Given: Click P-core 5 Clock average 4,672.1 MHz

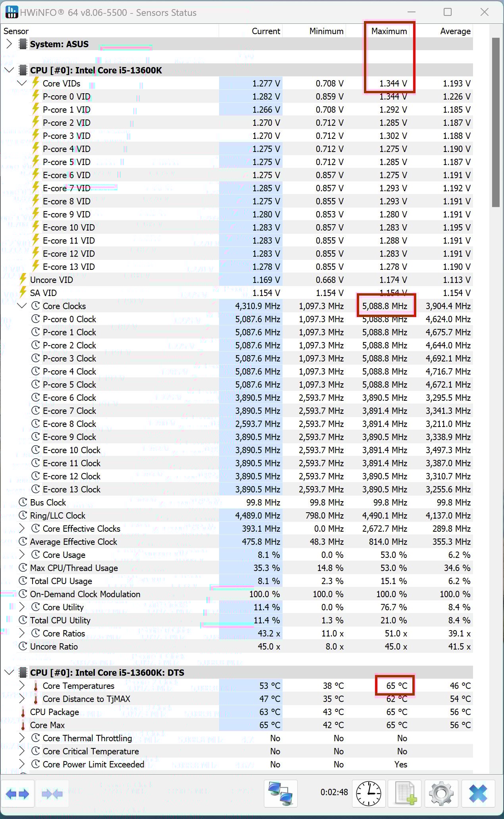Looking at the screenshot, I should tap(448, 385).
